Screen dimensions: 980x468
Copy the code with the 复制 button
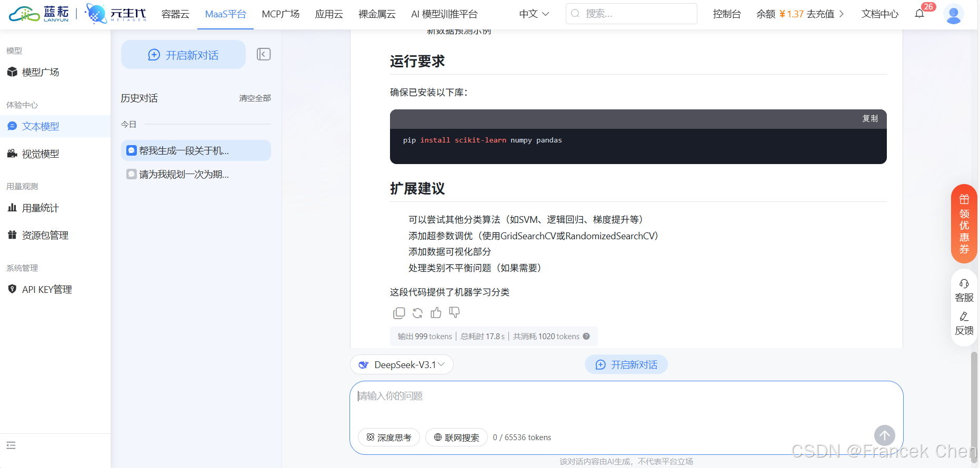[x=869, y=119]
